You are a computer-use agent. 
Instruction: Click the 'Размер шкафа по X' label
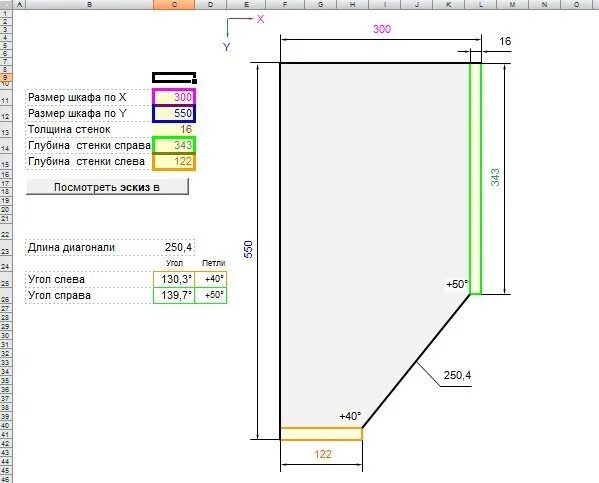[x=77, y=97]
